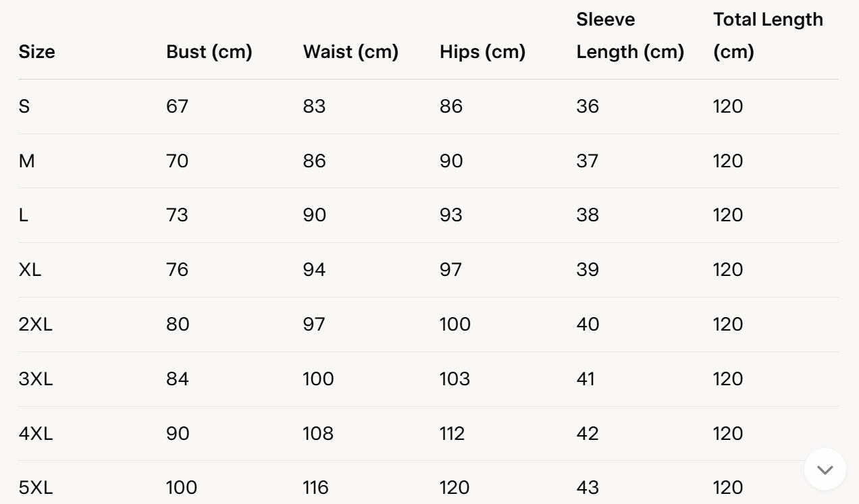Click bust value 67 for size S
This screenshot has width=859, height=504.
(x=177, y=107)
